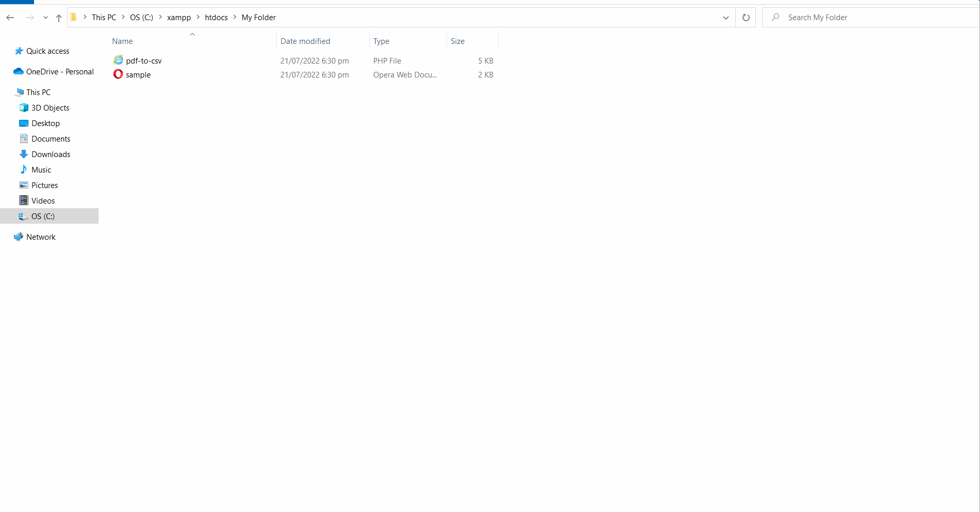Image resolution: width=980 pixels, height=512 pixels.
Task: Click Opera Web Docu... type cell
Action: pyautogui.click(x=405, y=75)
